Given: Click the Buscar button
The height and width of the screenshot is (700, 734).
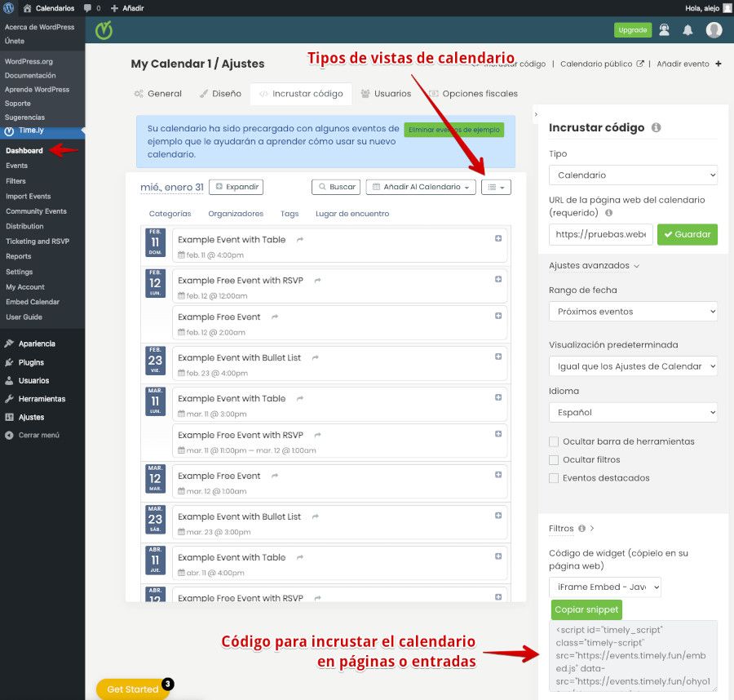Looking at the screenshot, I should [x=336, y=187].
